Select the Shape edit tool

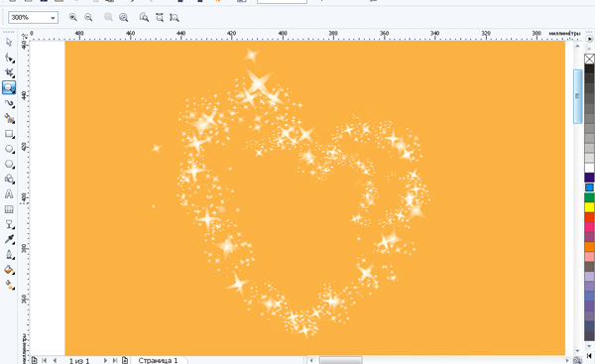9,58
